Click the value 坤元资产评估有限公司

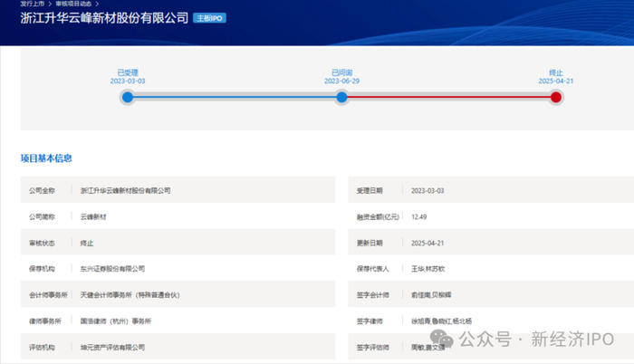(112, 348)
